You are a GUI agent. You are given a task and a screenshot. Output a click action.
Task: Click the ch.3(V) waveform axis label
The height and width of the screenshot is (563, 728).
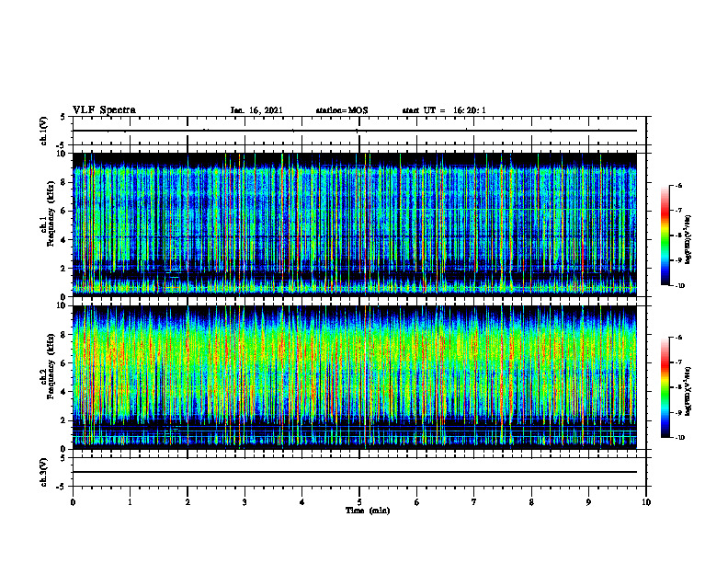click(43, 472)
